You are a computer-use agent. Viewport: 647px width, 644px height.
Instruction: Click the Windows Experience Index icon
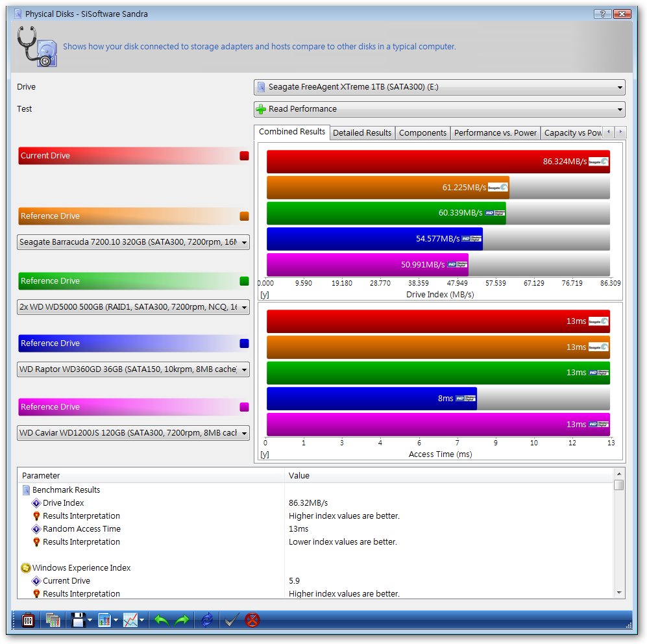pos(25,568)
